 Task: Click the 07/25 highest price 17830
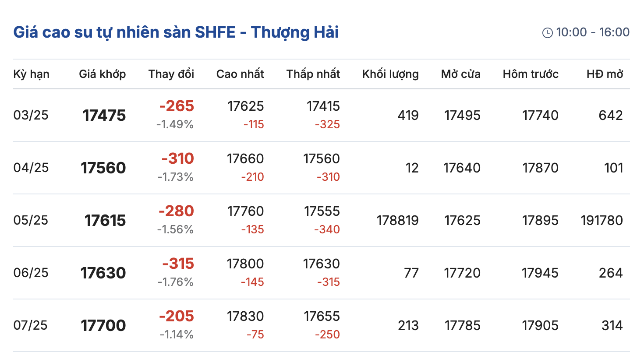(245, 316)
